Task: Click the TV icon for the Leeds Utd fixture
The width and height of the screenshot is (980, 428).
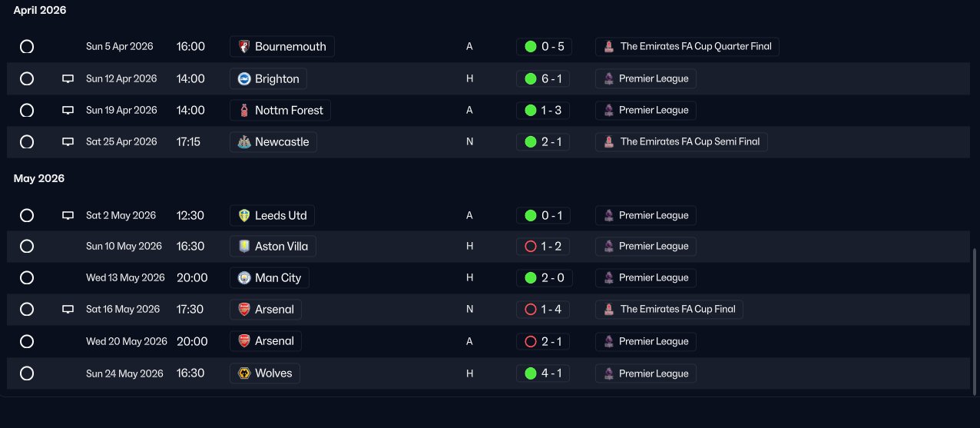Action: pos(68,215)
